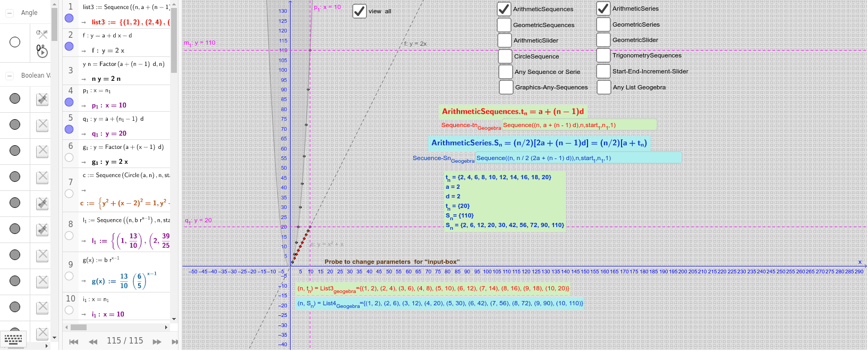Image resolution: width=868 pixels, height=351 pixels.
Task: Toggle visibility of first Boolean Values object
Action: click(15, 98)
